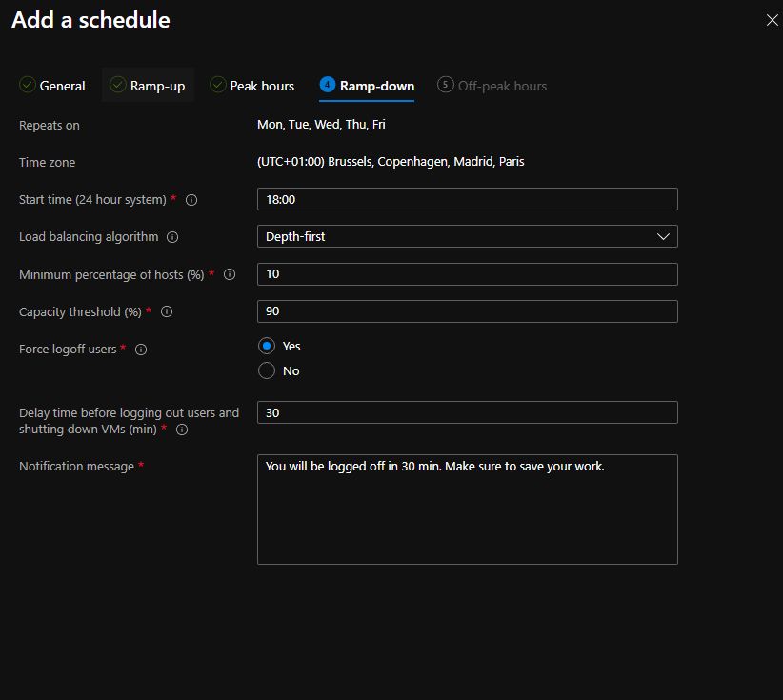The image size is (783, 700).
Task: Go back to the Ramp-up tab
Action: (148, 85)
